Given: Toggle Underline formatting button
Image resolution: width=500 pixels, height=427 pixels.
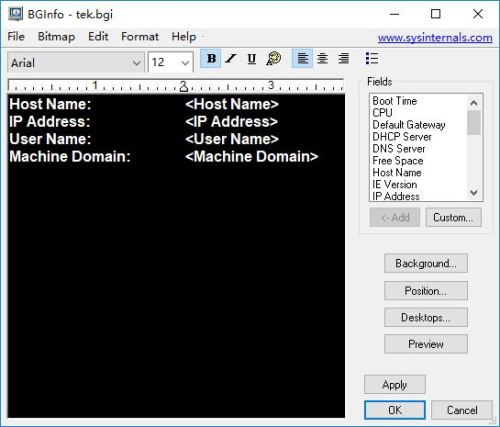Looking at the screenshot, I should click(252, 59).
